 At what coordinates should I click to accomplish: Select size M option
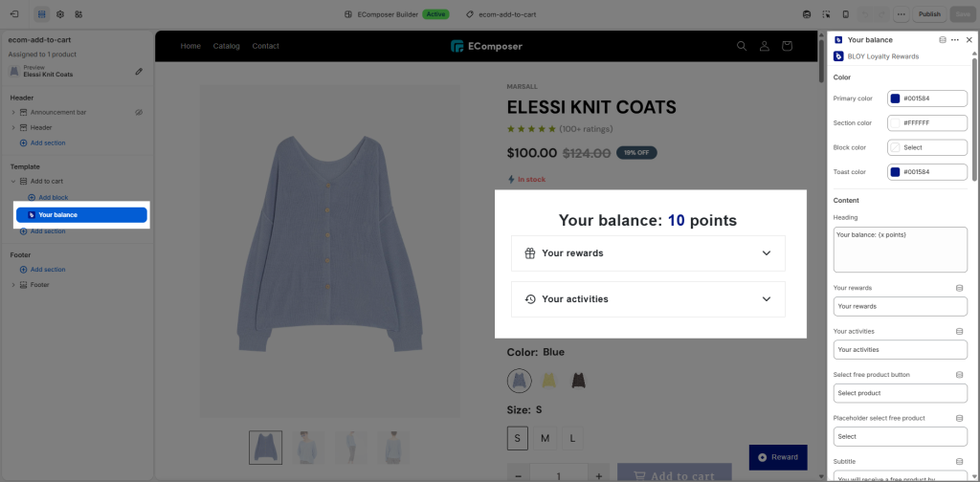[x=545, y=438]
